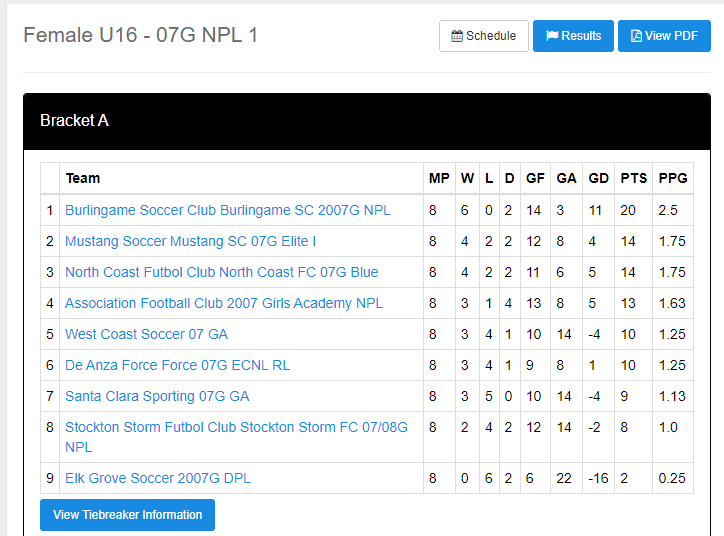The image size is (724, 536).
Task: Click Elk Grove Soccer 2007G DPL link
Action: [x=157, y=478]
